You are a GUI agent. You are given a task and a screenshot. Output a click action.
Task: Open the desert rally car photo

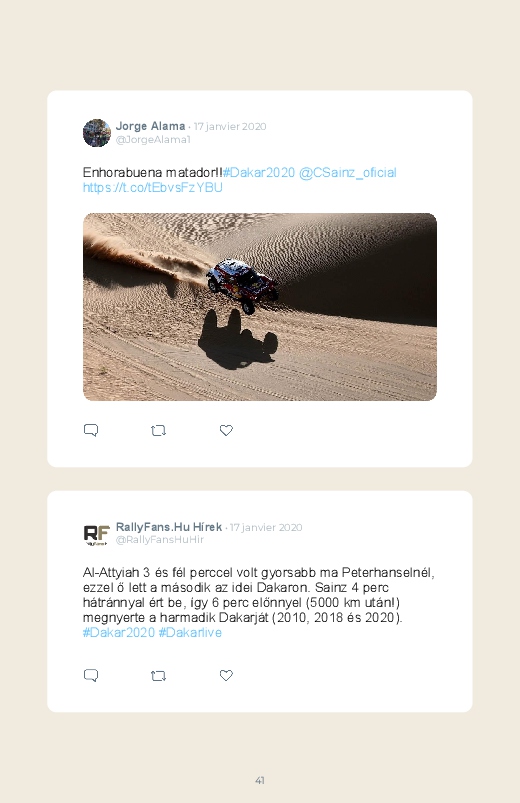260,307
